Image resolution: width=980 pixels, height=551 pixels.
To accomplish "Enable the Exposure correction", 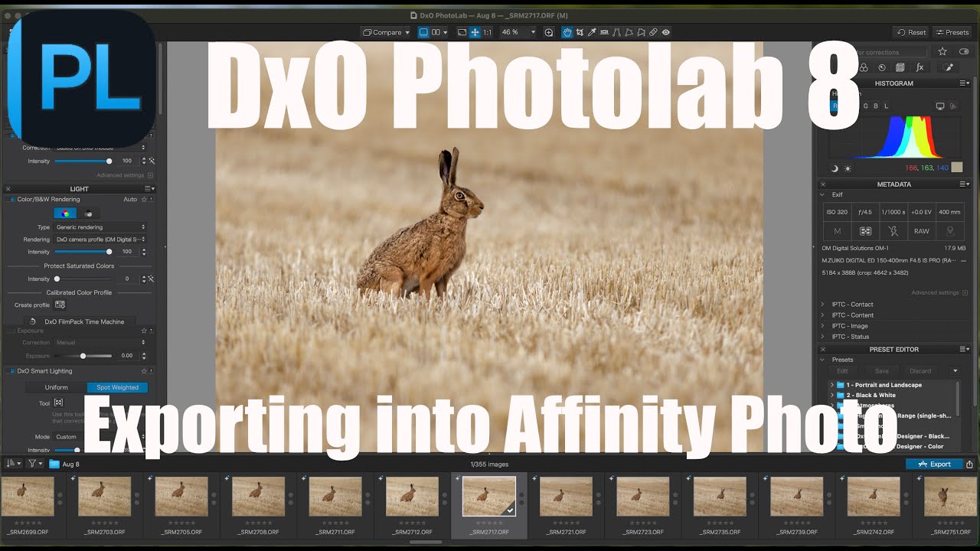I will coord(12,331).
